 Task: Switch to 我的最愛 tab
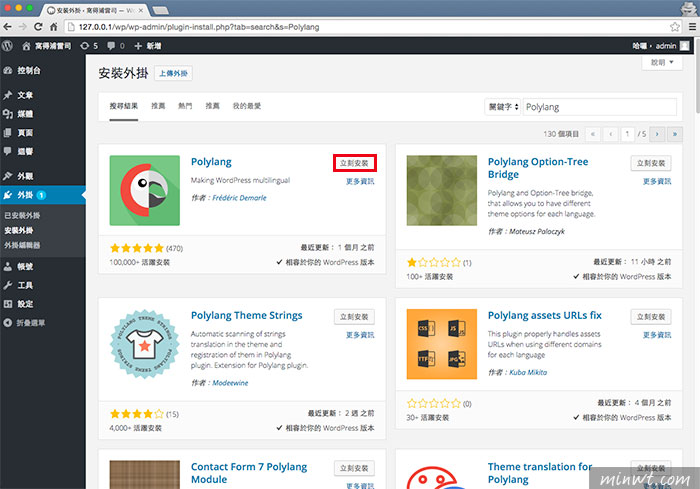[x=247, y=106]
